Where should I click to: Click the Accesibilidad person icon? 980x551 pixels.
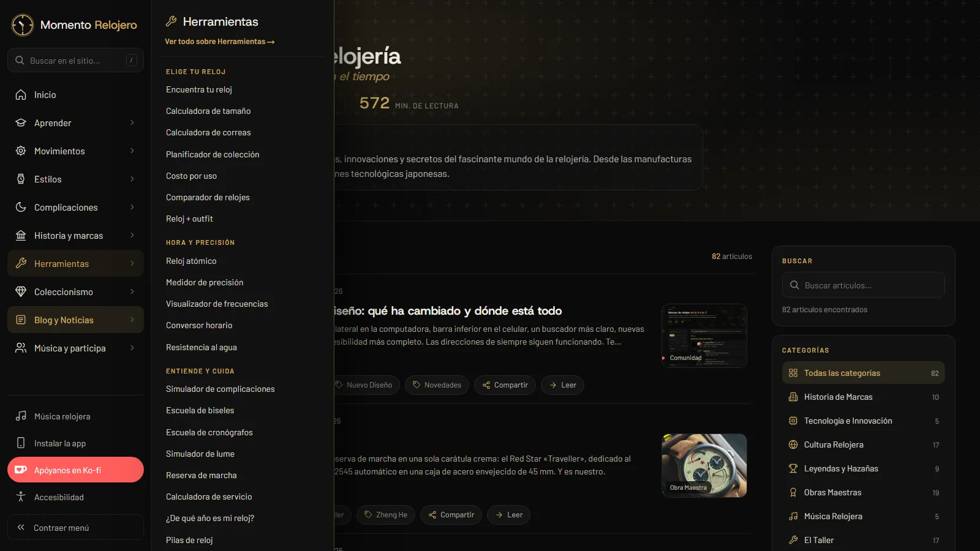tap(21, 497)
